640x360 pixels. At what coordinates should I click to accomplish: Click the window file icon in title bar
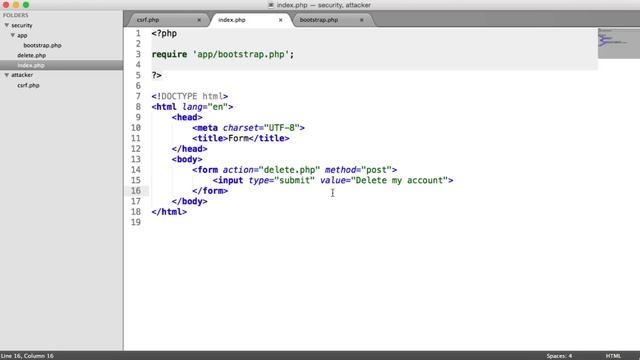tap(271, 5)
